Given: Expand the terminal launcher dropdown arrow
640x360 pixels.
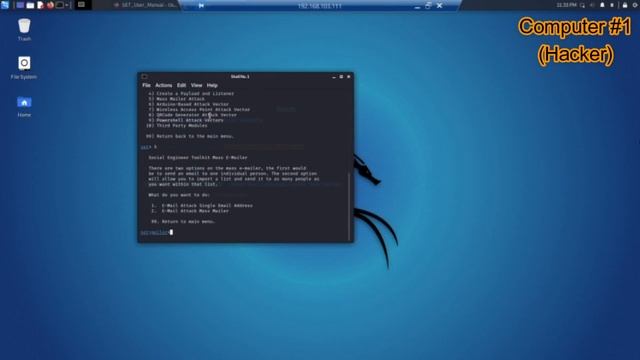Looking at the screenshot, I should pyautogui.click(x=67, y=5).
